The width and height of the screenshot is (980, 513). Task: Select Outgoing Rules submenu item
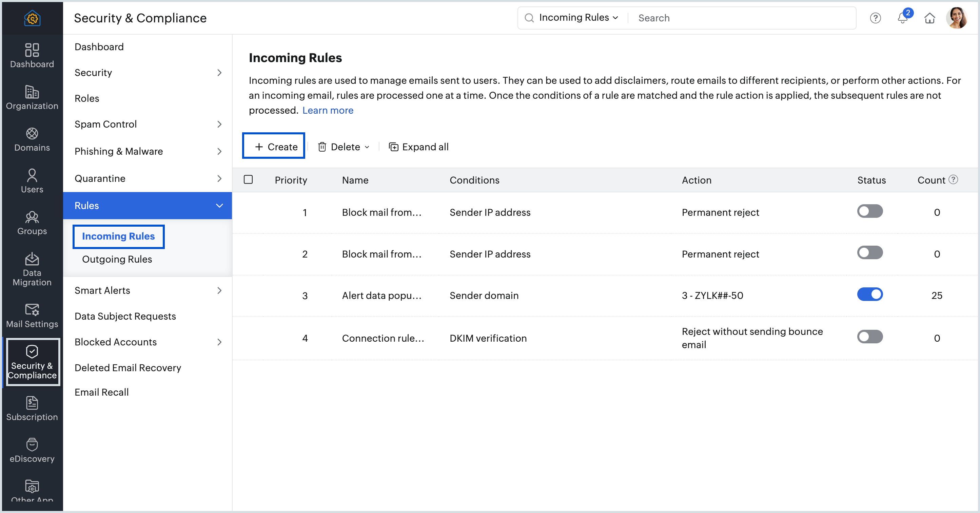click(x=117, y=259)
